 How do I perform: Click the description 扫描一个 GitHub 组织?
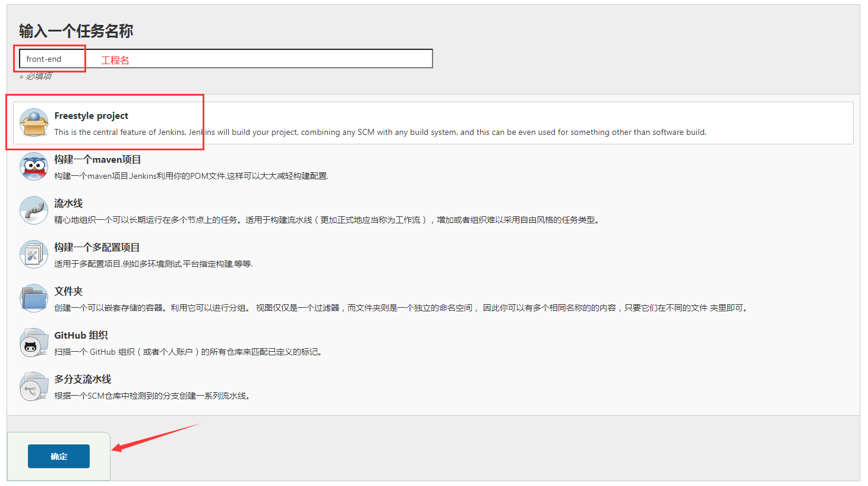tap(190, 352)
